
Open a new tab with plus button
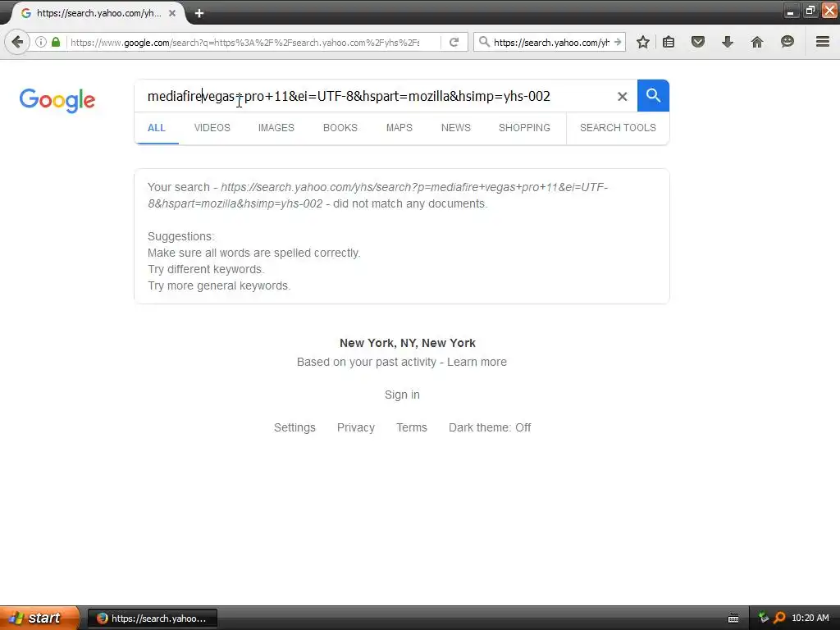tap(199, 13)
